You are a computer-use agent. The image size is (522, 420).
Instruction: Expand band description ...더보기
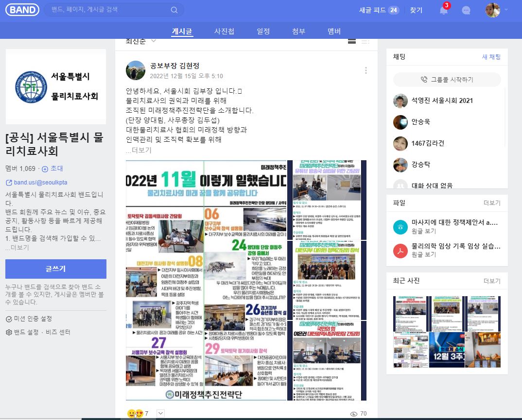point(17,248)
